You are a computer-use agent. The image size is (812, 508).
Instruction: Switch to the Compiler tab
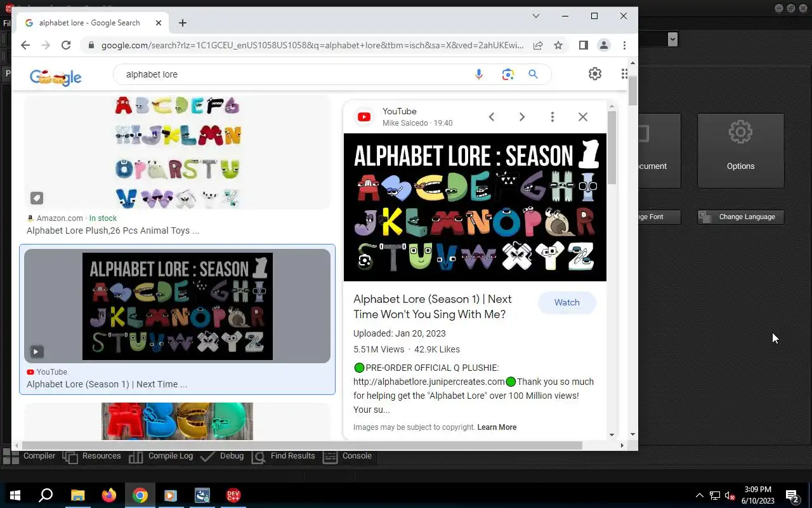point(29,456)
